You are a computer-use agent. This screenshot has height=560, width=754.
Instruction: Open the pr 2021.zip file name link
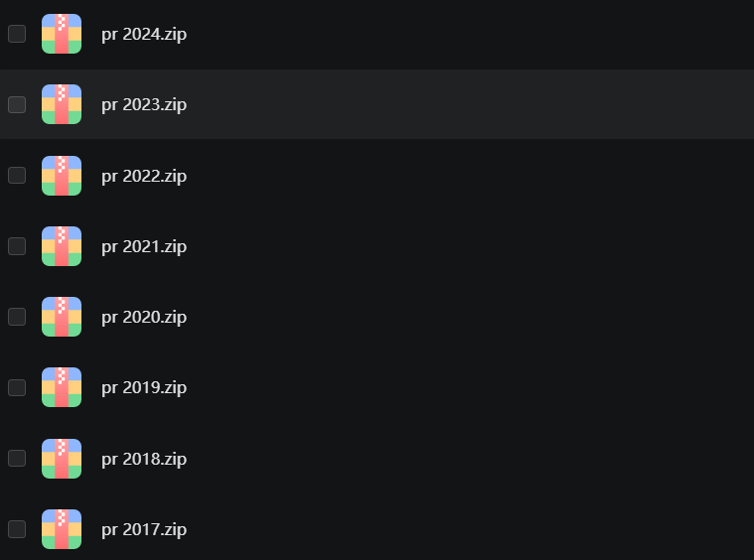(144, 246)
